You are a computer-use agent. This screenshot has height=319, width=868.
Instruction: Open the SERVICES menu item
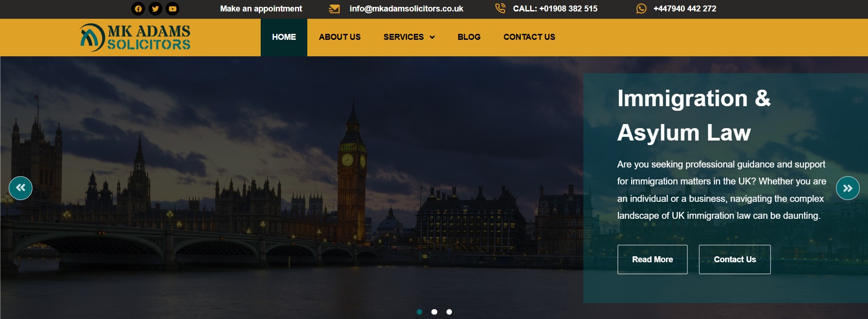click(x=404, y=37)
